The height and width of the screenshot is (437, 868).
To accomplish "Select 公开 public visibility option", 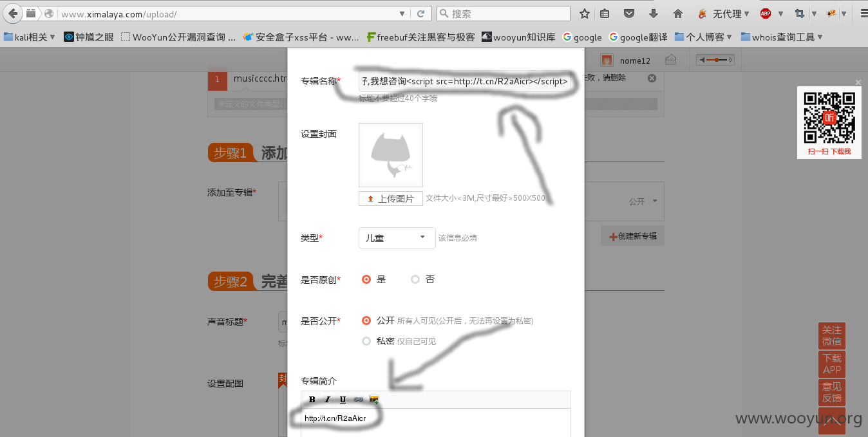I will (366, 321).
